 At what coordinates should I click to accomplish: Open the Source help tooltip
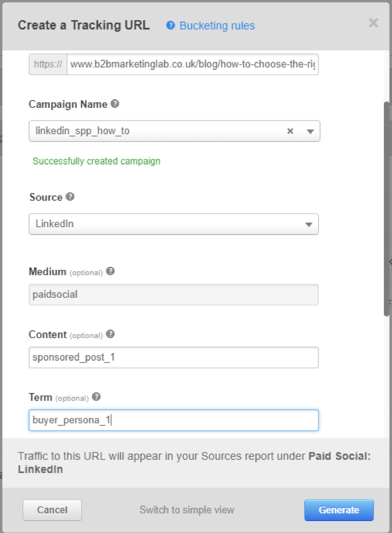click(x=71, y=197)
